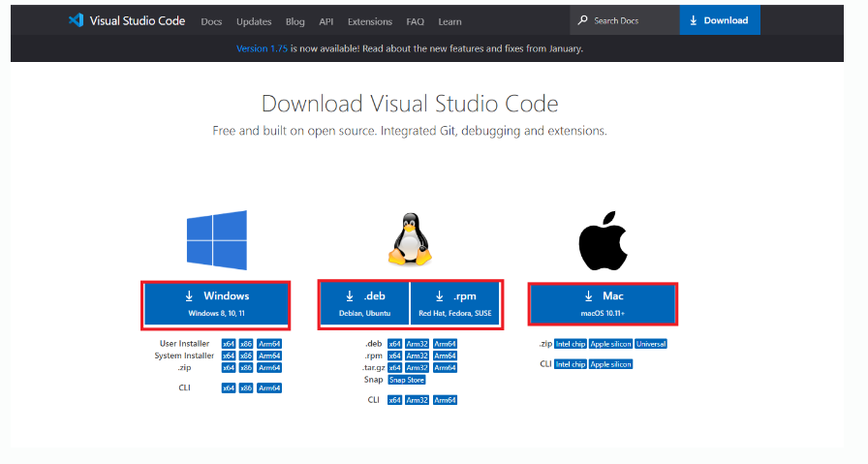Click the top-right Download button
The image size is (868, 464).
[720, 20]
